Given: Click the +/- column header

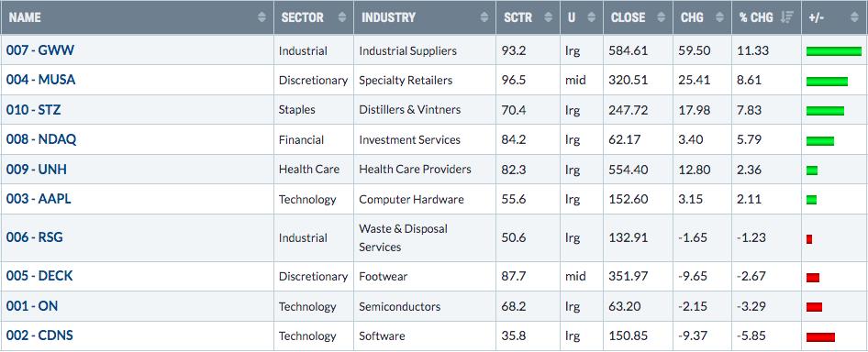Looking at the screenshot, I should (x=816, y=17).
